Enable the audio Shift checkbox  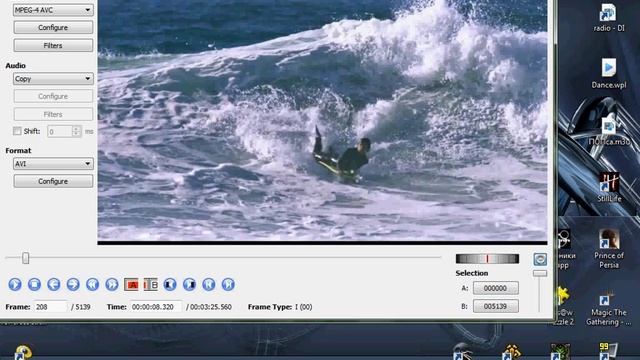pos(17,131)
